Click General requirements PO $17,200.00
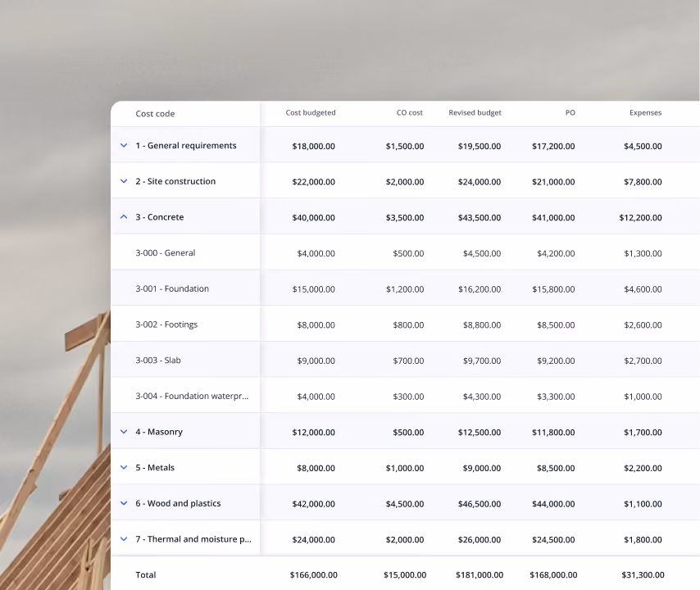Viewport: 700px width, 590px height. click(553, 146)
